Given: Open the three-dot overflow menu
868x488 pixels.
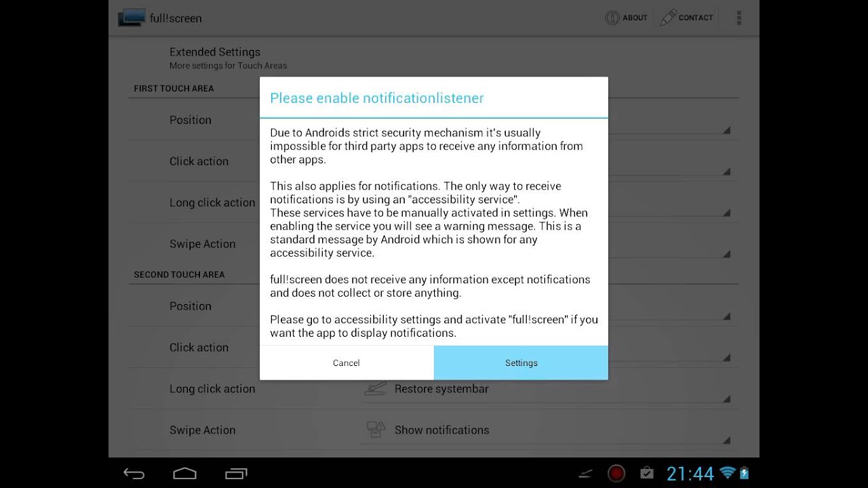Looking at the screenshot, I should point(739,18).
